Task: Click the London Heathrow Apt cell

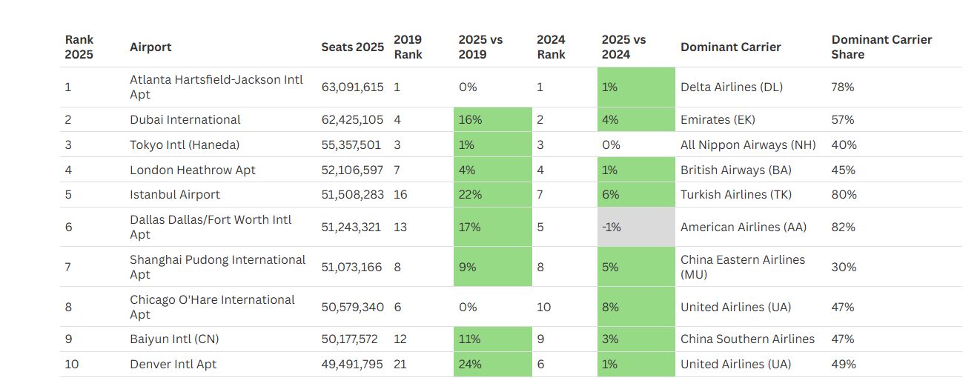Action: 193,170
